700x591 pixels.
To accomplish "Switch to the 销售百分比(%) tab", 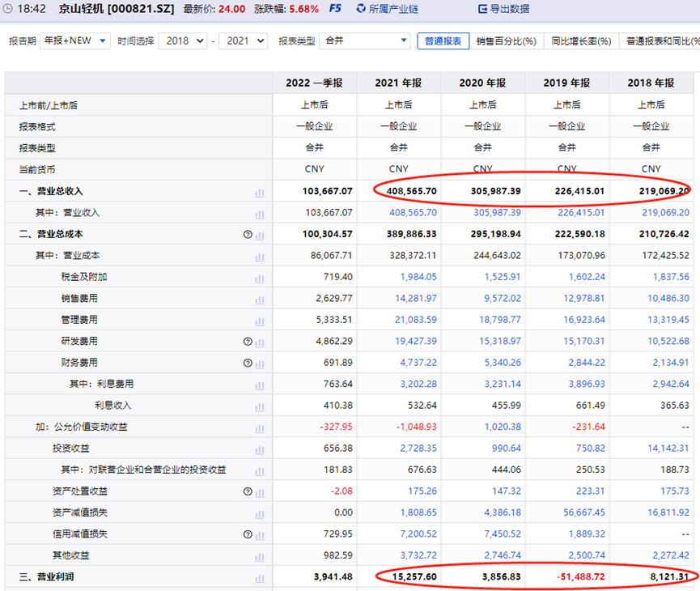I will tap(506, 40).
